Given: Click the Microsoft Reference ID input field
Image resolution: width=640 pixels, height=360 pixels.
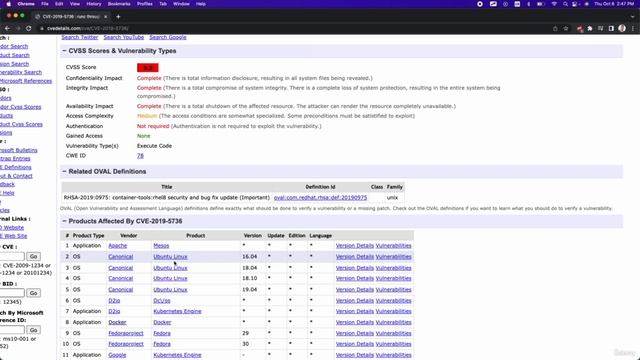Looking at the screenshot, I should tap(12, 330).
